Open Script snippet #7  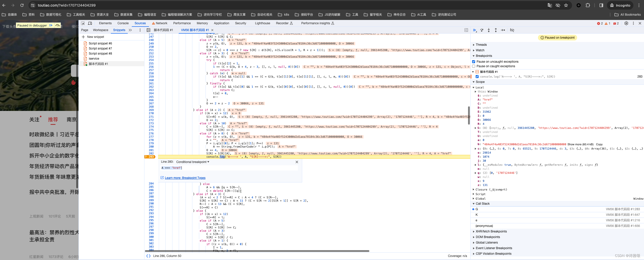click(x=100, y=49)
